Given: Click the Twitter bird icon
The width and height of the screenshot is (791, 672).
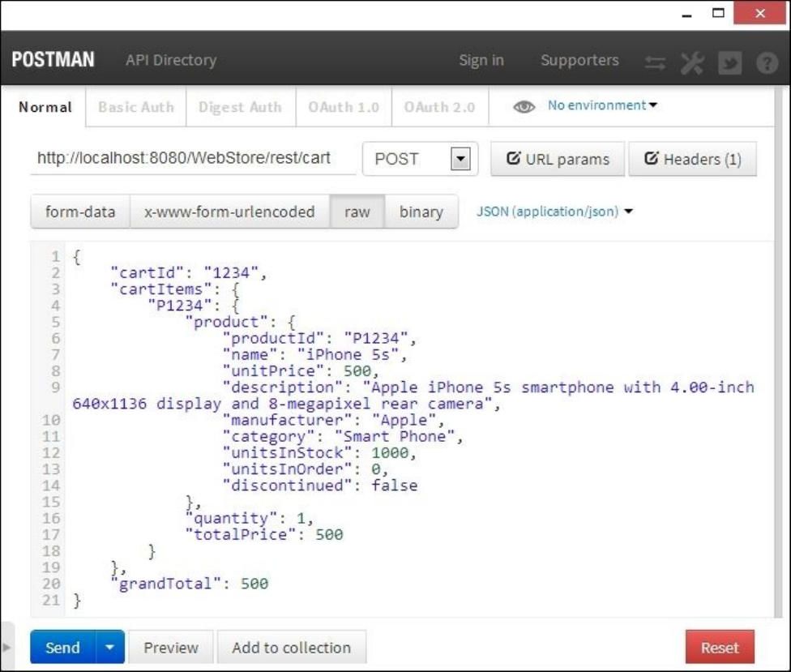Looking at the screenshot, I should [x=730, y=63].
